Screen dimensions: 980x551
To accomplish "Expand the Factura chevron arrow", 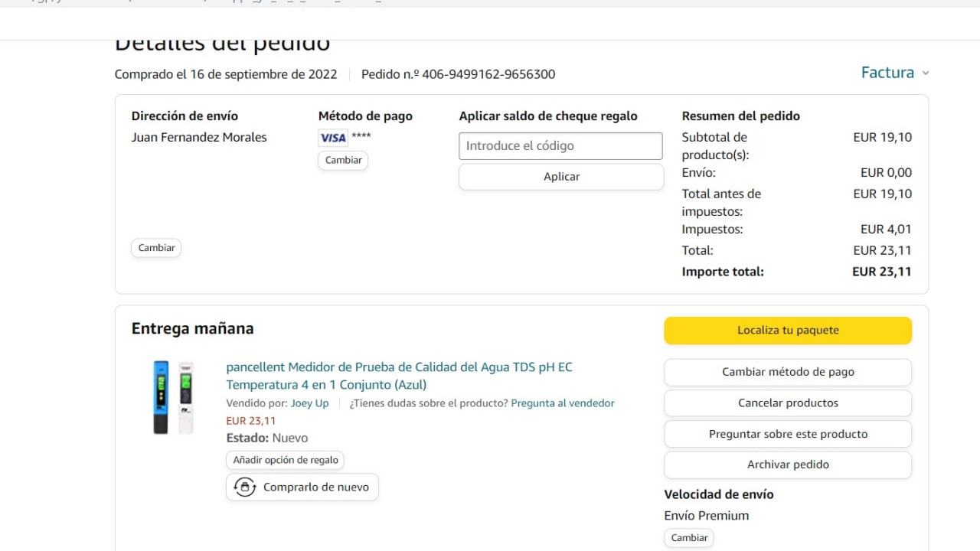I will pos(926,73).
